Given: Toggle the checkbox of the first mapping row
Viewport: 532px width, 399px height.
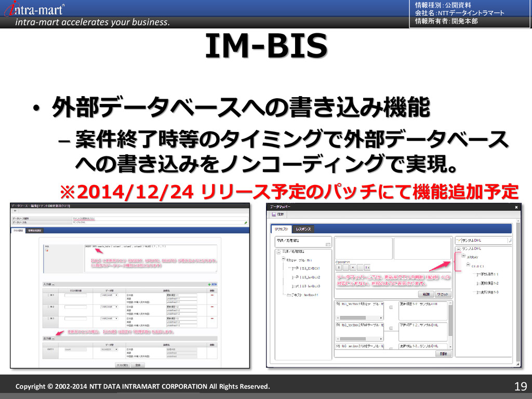Looking at the screenshot, I should click(x=391, y=308).
